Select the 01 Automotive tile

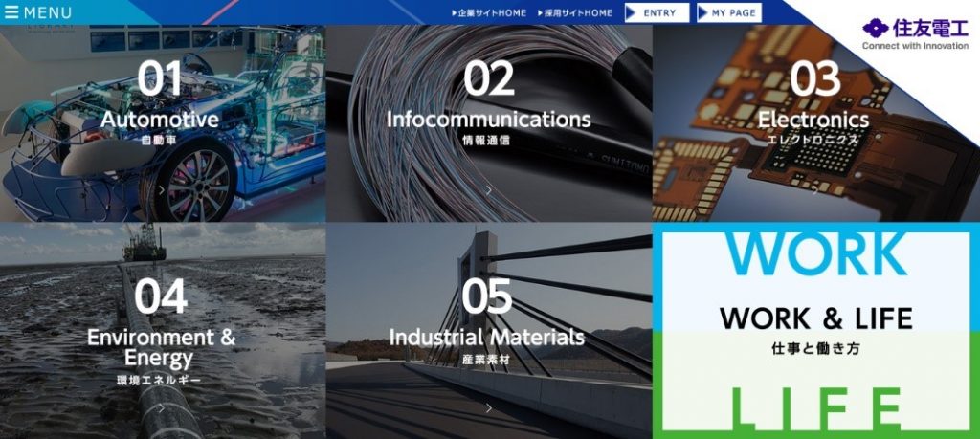point(163,123)
